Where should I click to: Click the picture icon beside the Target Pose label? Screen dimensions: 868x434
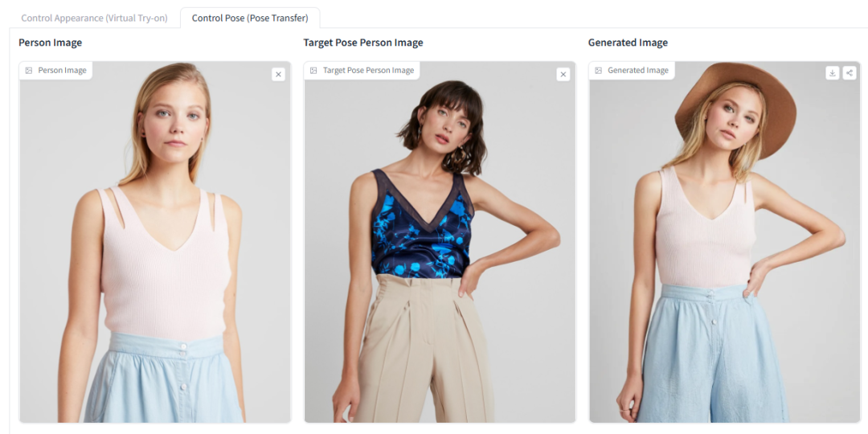tap(313, 71)
